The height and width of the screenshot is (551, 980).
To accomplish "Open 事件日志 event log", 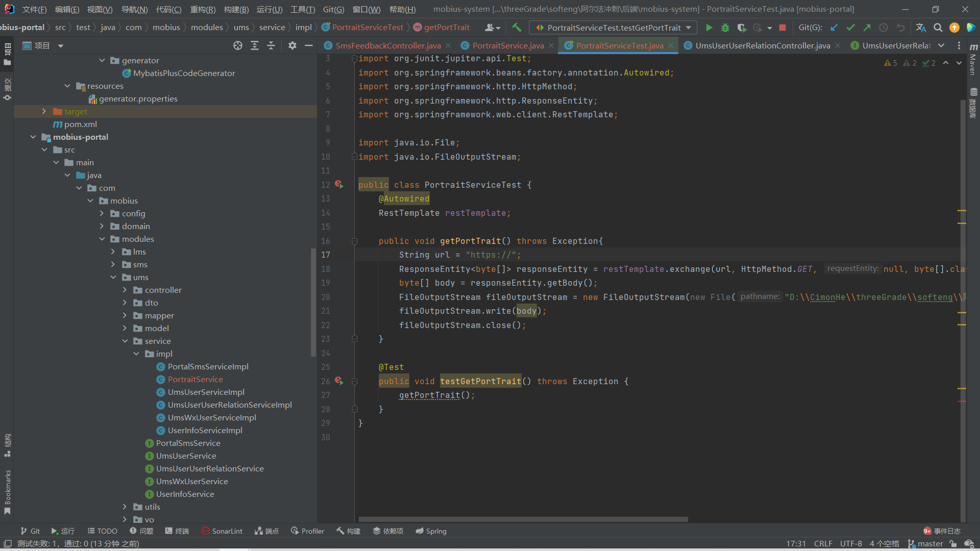I will point(942,531).
